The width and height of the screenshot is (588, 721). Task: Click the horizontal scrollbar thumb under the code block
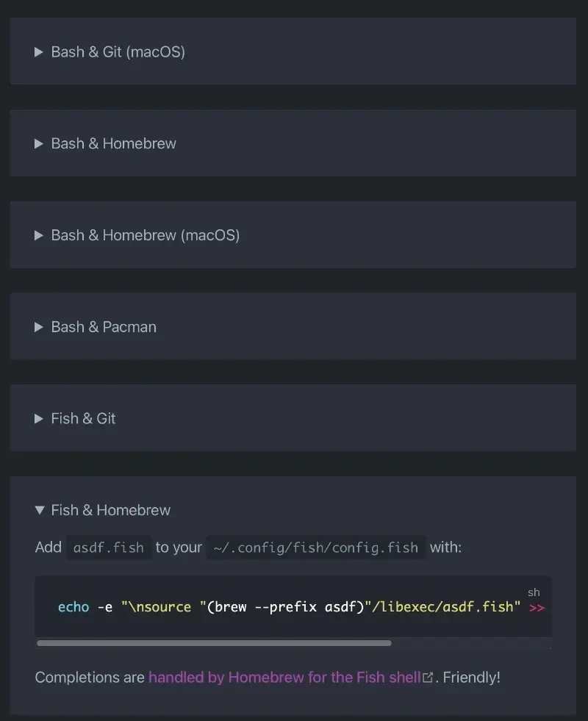(214, 643)
